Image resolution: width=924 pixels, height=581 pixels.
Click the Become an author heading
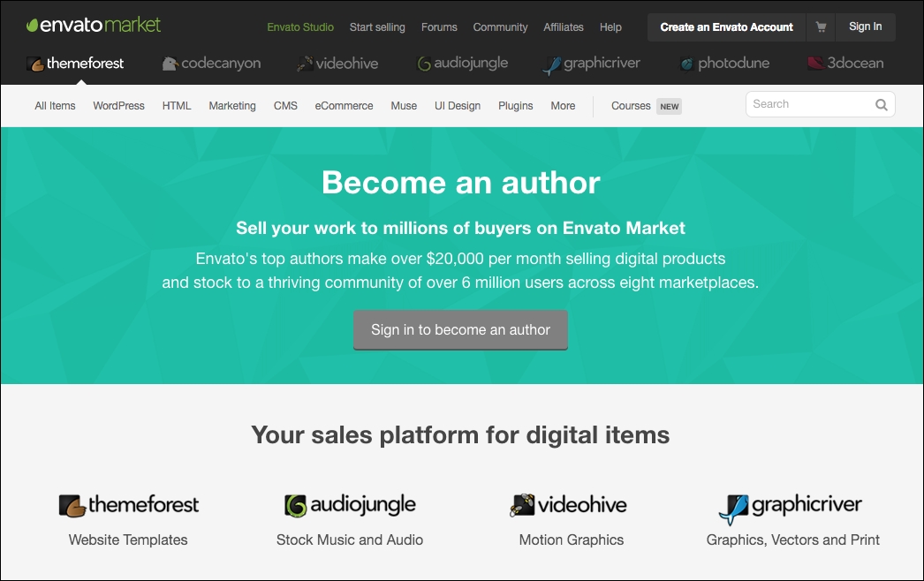click(461, 183)
